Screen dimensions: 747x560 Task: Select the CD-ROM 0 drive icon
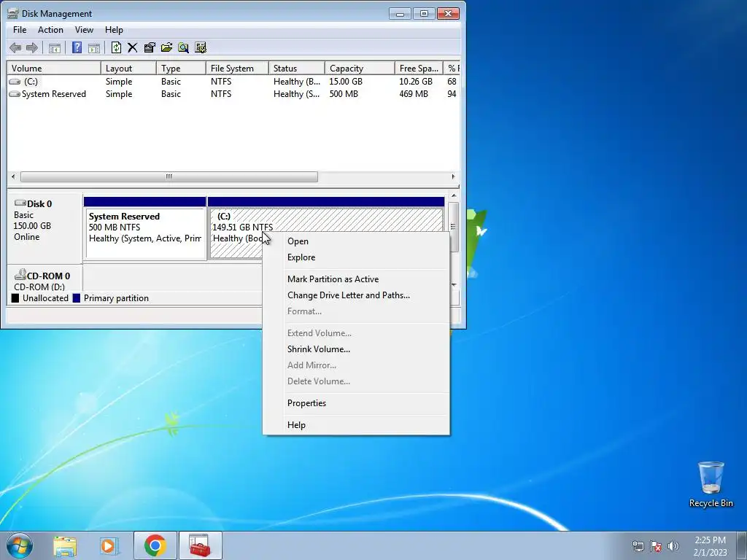click(20, 274)
